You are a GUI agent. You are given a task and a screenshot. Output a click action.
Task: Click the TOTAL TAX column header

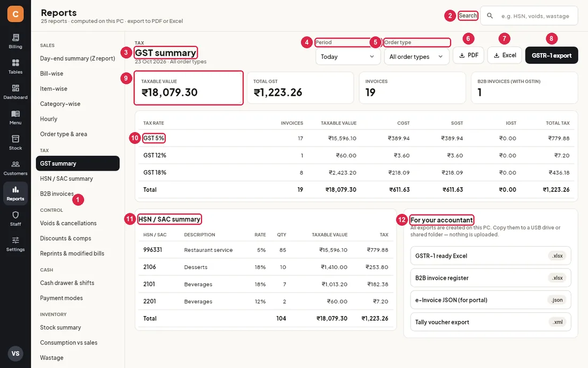(x=558, y=123)
